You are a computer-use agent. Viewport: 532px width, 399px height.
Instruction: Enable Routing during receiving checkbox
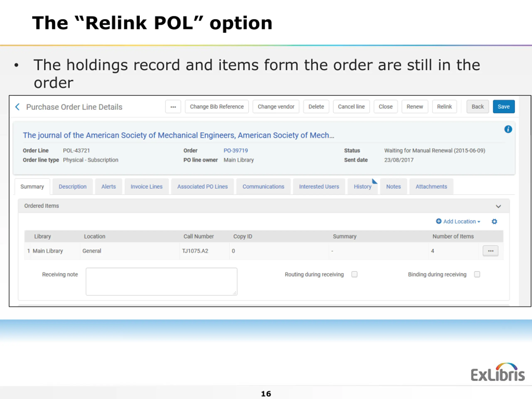[354, 275]
